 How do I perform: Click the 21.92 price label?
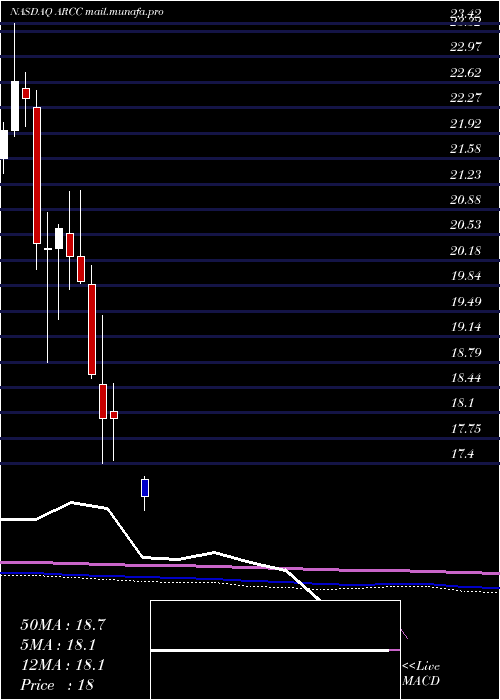tap(466, 124)
